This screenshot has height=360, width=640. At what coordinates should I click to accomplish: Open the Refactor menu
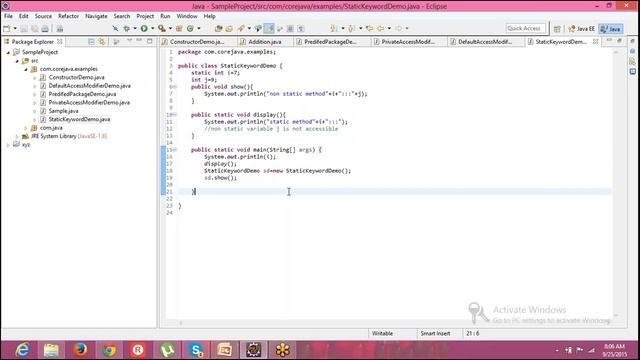pyautogui.click(x=68, y=16)
